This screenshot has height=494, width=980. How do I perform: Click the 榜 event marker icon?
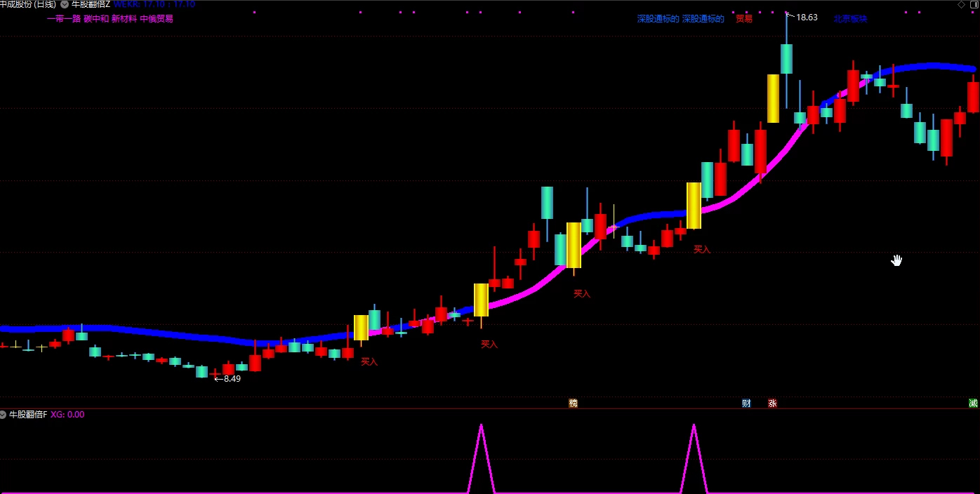(573, 403)
